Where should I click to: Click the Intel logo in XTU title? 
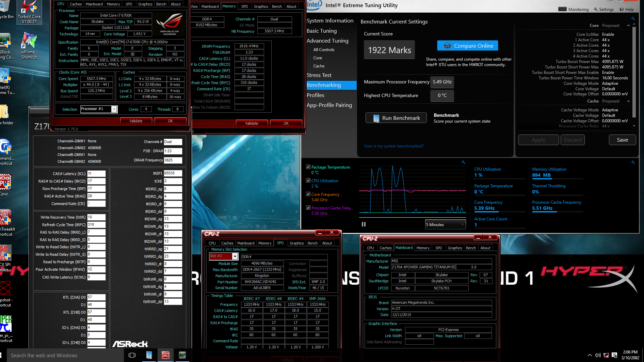pos(314,5)
